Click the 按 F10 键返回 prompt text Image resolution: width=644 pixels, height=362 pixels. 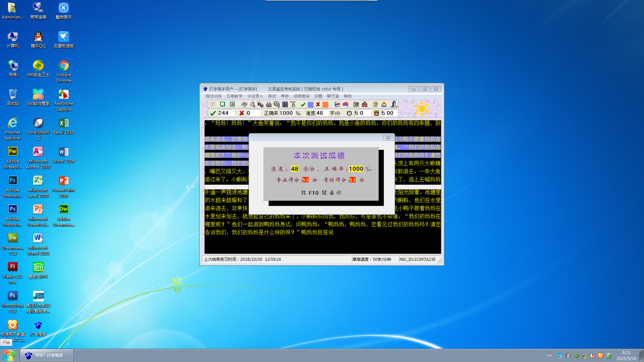[x=321, y=192]
